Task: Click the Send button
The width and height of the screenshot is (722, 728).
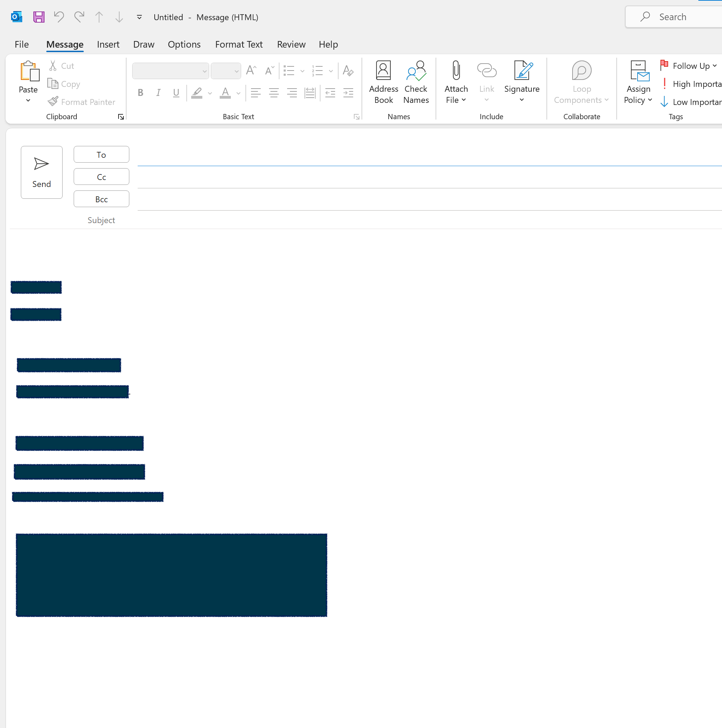Action: [41, 172]
